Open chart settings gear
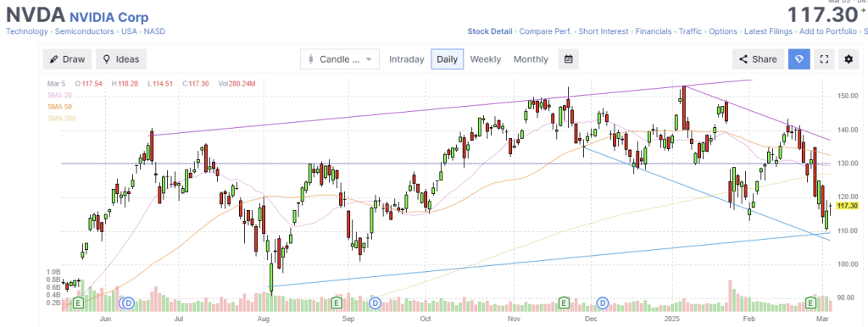Viewport: 868px width, 327px height. 849,59
